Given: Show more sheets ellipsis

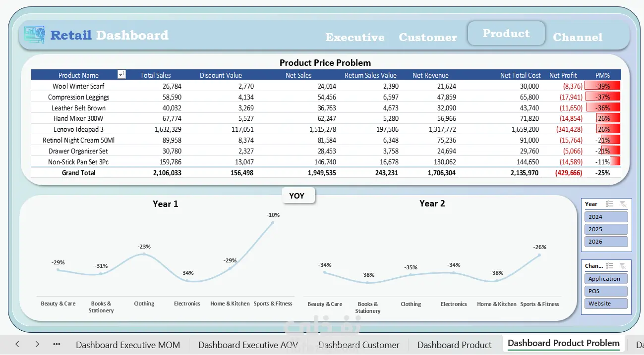Looking at the screenshot, I should point(57,344).
